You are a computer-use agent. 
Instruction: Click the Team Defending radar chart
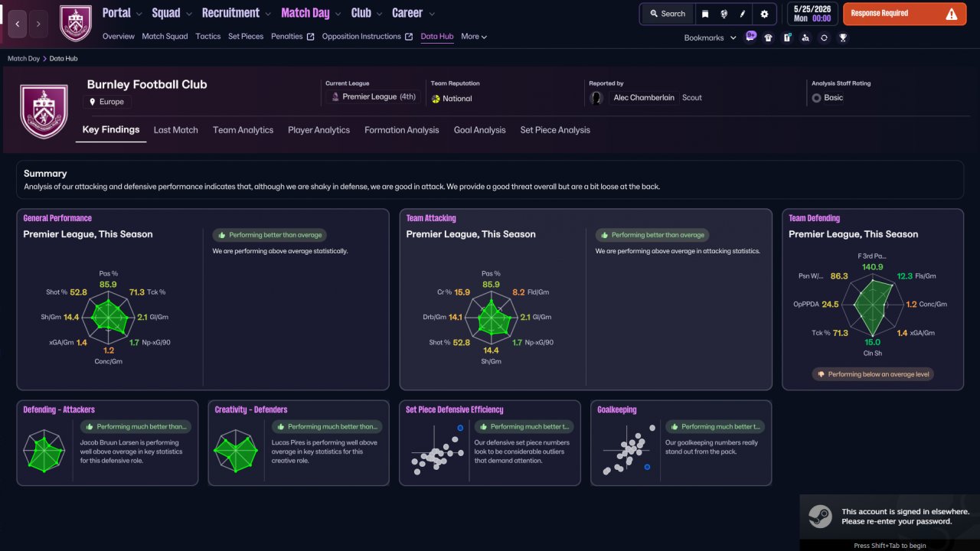(873, 304)
